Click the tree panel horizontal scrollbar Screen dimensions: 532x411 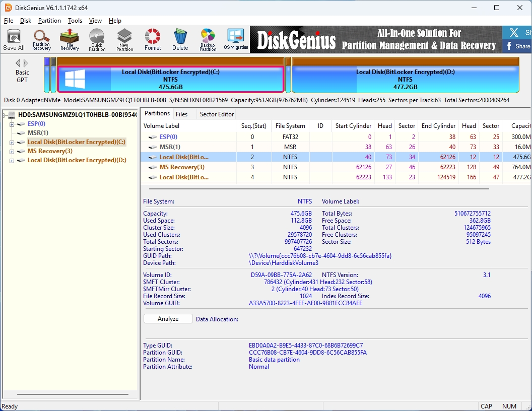coord(73,394)
